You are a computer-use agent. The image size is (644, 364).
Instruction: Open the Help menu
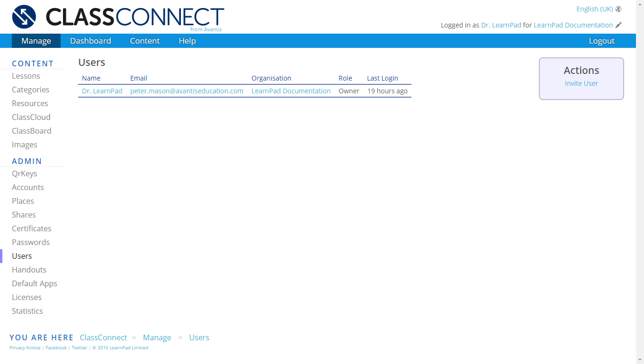pos(187,41)
